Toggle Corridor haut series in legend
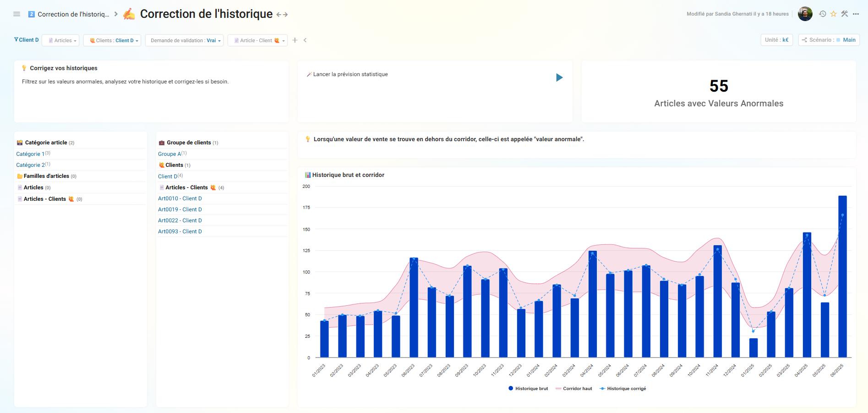The height and width of the screenshot is (413, 868). click(574, 389)
